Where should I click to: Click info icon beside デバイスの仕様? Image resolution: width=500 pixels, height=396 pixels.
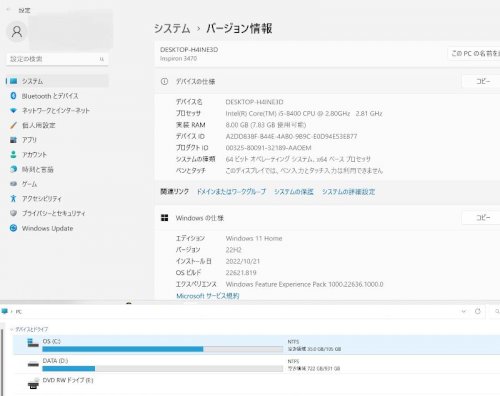pyautogui.click(x=164, y=81)
